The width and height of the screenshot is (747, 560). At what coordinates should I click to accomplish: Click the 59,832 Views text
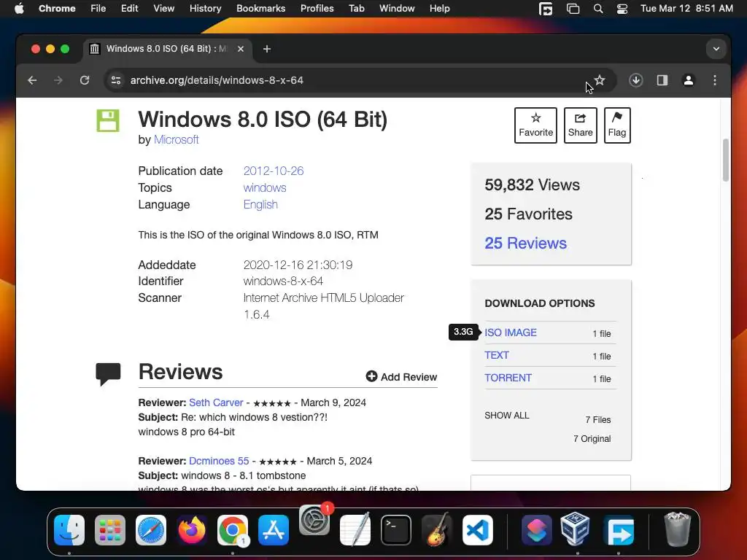(532, 185)
